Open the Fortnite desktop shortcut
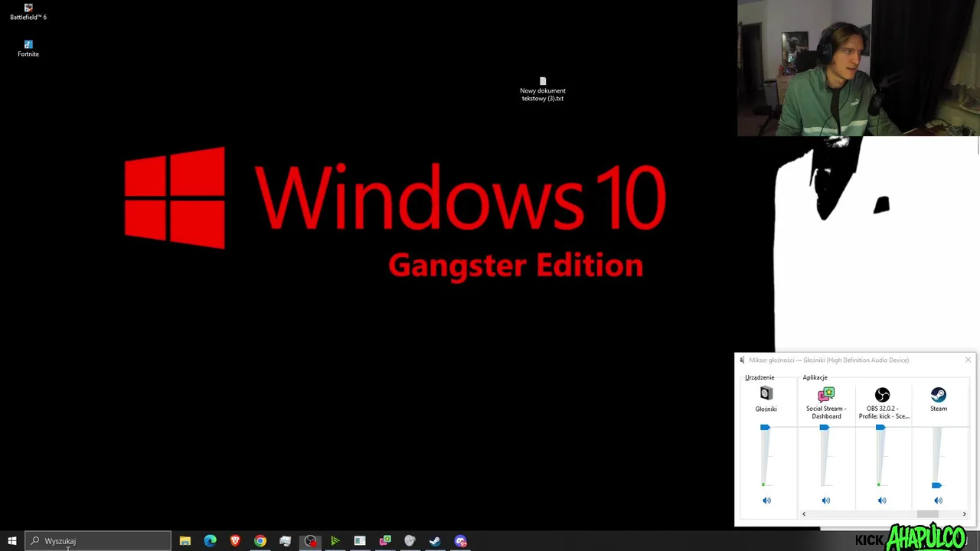This screenshot has height=551, width=980. [x=28, y=48]
